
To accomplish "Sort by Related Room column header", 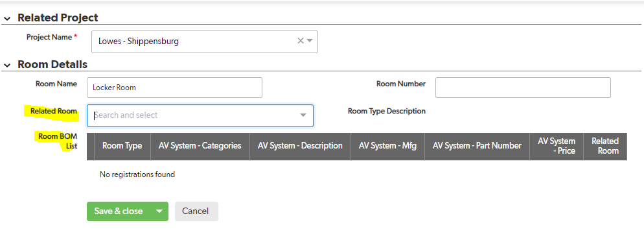I will [x=605, y=146].
